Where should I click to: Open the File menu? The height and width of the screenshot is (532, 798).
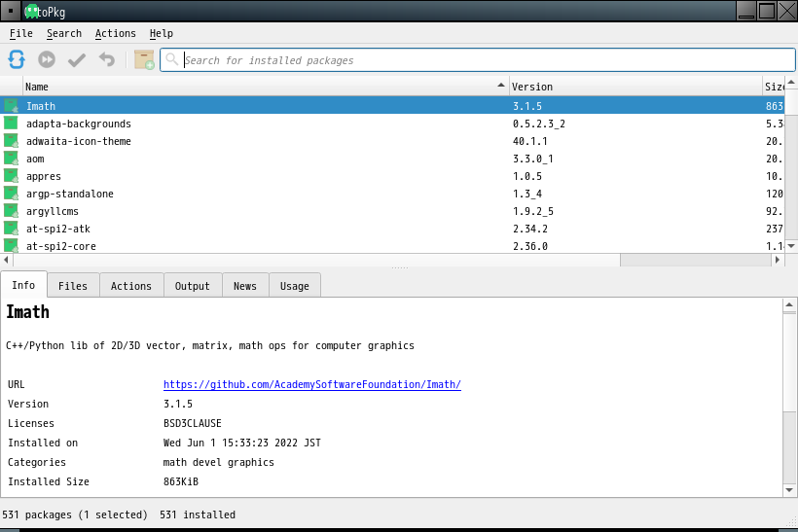pyautogui.click(x=20, y=34)
